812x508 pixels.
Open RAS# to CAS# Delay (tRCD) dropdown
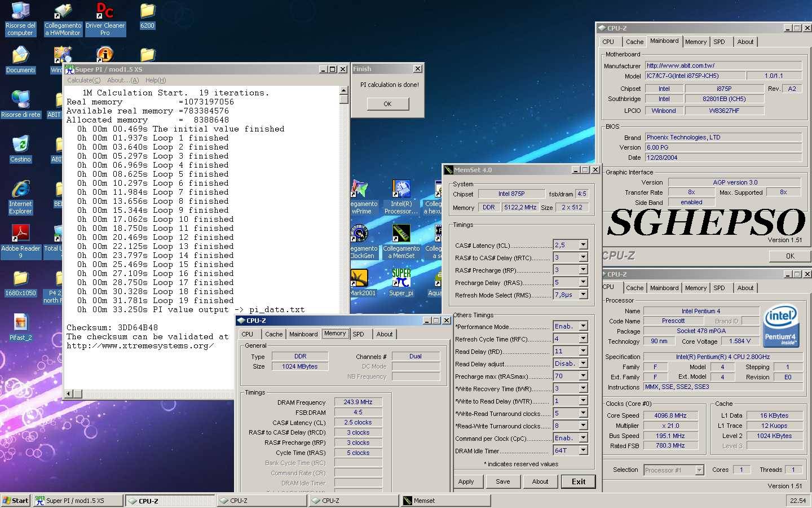tap(583, 257)
